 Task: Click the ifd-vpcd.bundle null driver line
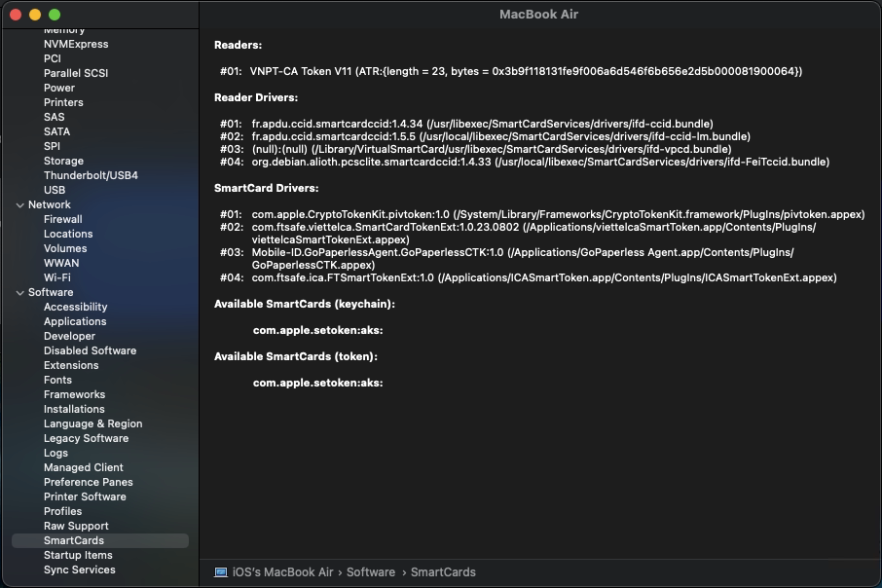pos(475,150)
